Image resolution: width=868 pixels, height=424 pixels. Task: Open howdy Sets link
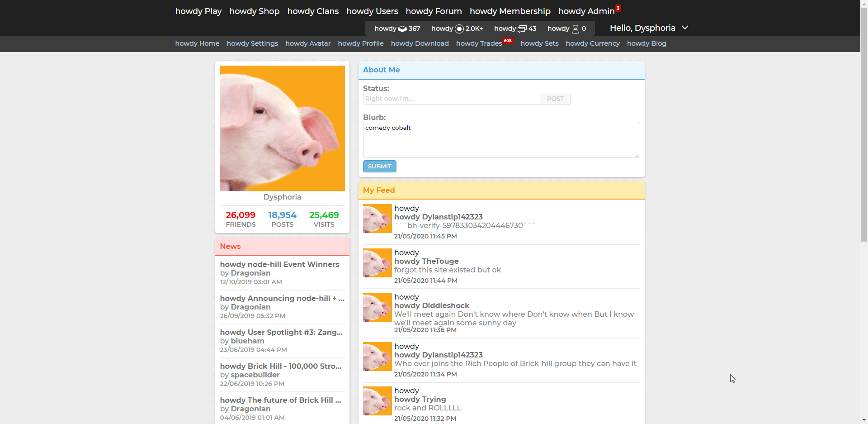click(x=539, y=43)
